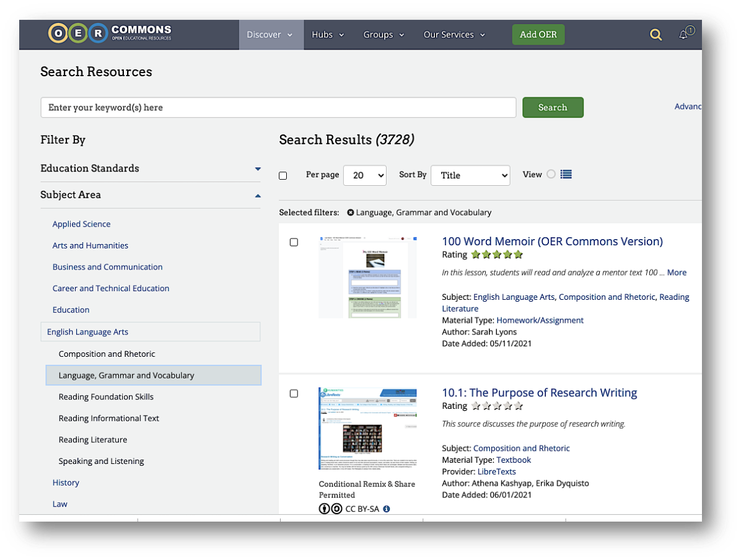This screenshot has width=741, height=560.
Task: Click the ShareAlike license icon
Action: 336,509
